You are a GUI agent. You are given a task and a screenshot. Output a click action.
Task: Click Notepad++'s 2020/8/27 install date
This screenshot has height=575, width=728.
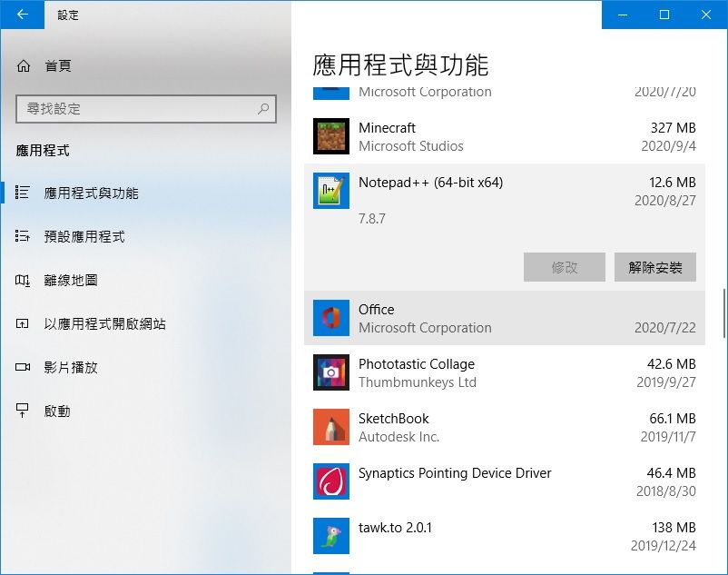click(664, 201)
